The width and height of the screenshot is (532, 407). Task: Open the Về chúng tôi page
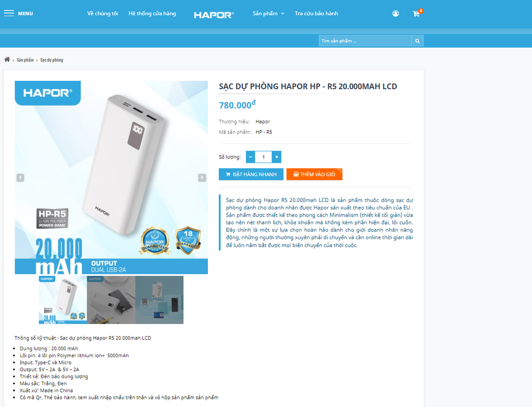pyautogui.click(x=103, y=13)
